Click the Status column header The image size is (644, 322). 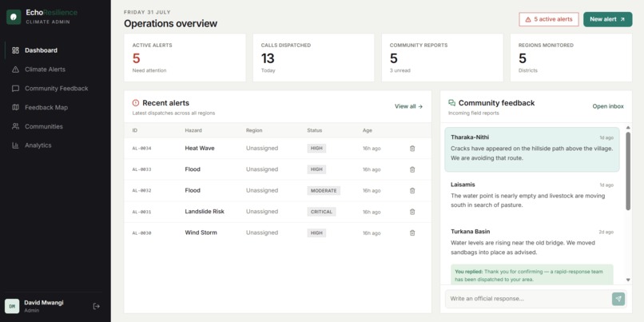[315, 130]
